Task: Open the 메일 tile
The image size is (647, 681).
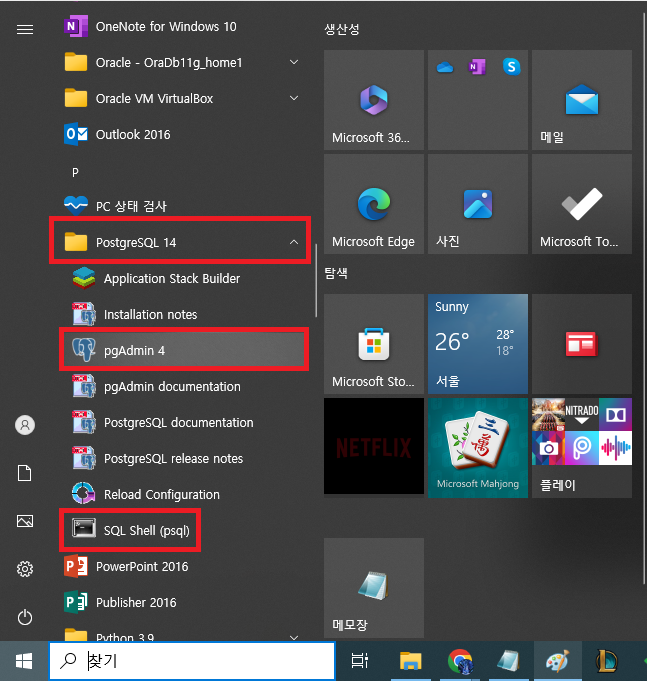Action: point(582,100)
